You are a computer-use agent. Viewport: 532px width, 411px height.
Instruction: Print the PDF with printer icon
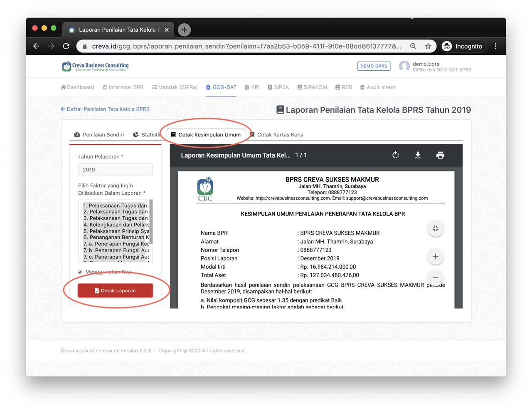(x=440, y=155)
